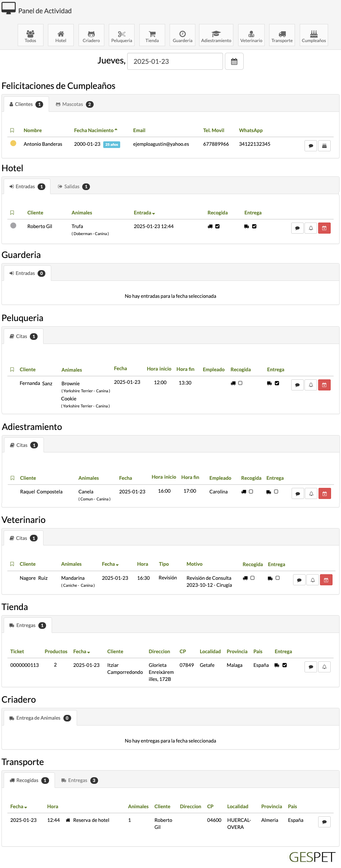Click the bell notification icon in Peluqueria row
Screen dimensions: 341x868
[x=311, y=385]
